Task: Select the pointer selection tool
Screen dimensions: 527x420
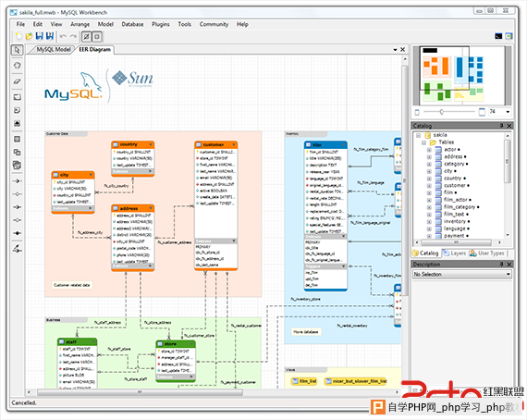Action: tap(18, 50)
